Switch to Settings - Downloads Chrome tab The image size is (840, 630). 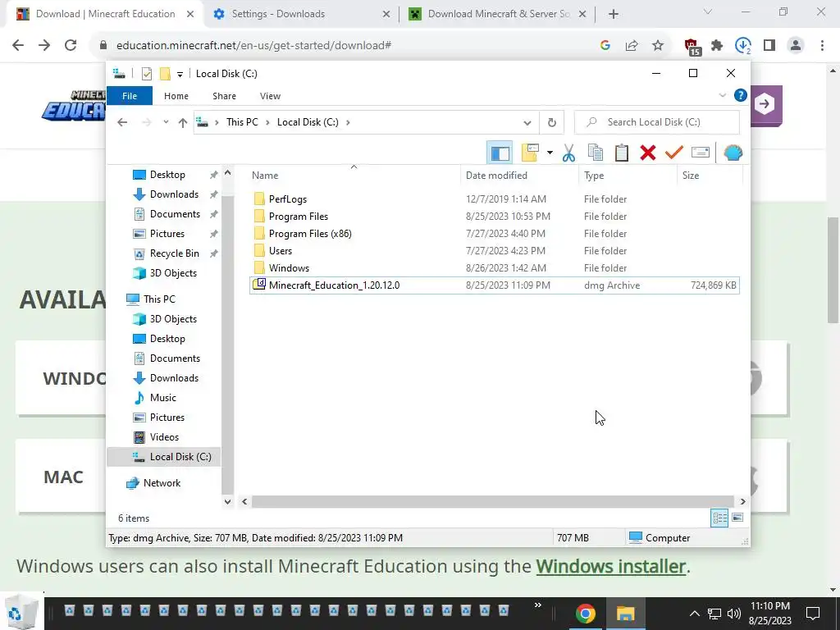302,14
